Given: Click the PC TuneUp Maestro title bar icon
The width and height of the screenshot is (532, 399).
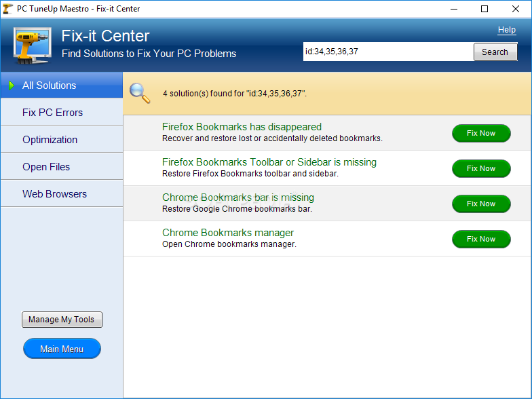Looking at the screenshot, I should pos(7,8).
